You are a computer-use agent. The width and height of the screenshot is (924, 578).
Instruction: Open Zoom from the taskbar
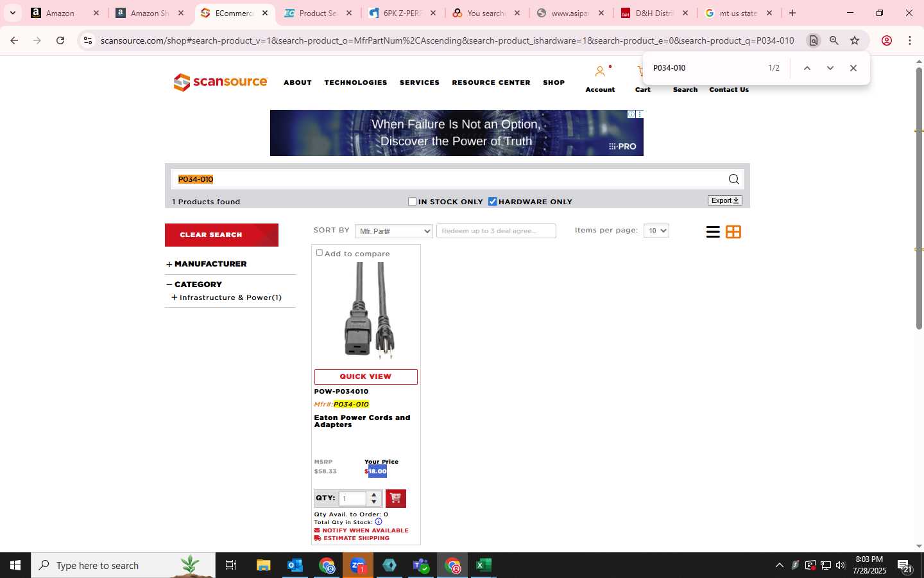358,565
